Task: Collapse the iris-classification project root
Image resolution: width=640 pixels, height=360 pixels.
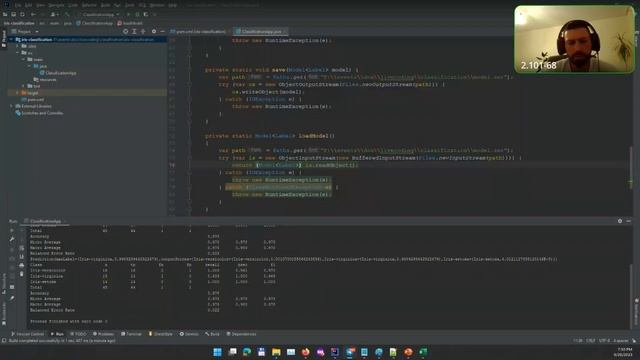Action: pos(11,40)
